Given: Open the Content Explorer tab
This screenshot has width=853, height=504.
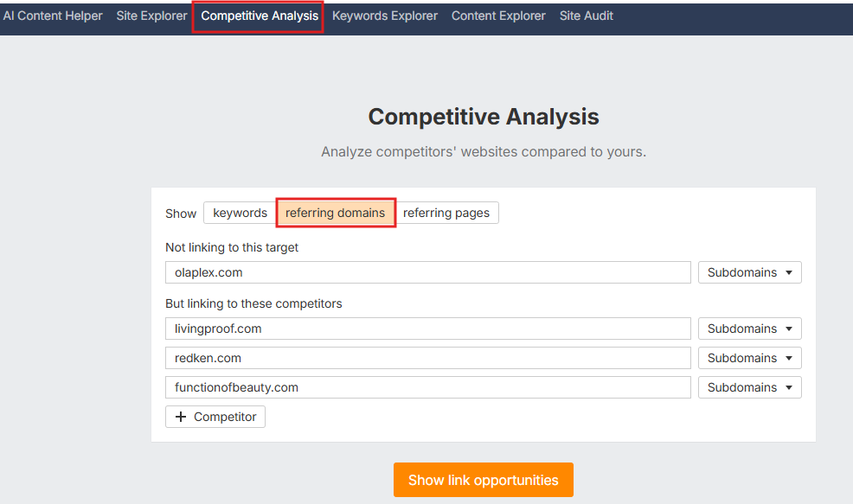Looking at the screenshot, I should (x=498, y=16).
